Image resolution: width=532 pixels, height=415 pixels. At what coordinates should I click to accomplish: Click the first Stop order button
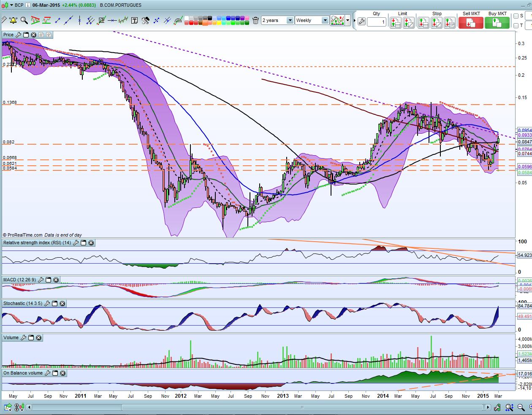[423, 23]
